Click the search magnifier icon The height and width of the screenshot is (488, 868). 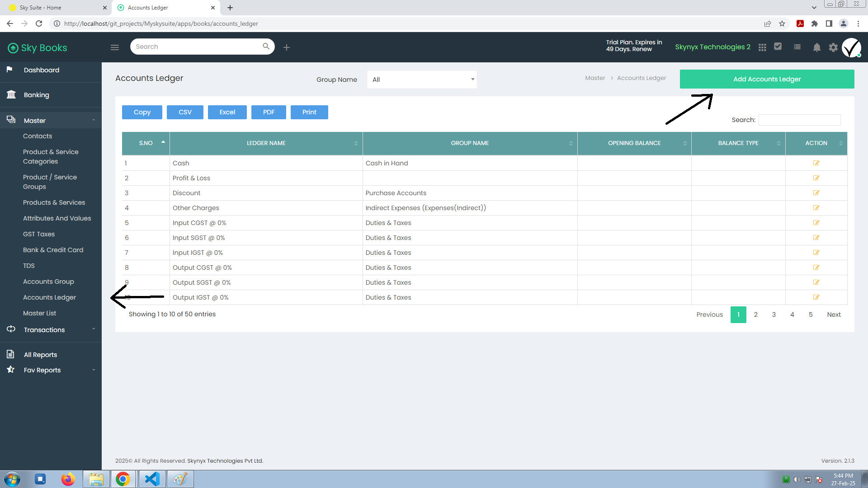click(266, 46)
